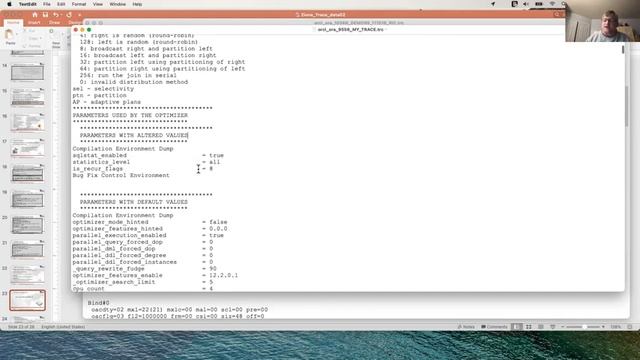640x360 pixels.
Task: Click 'is_recur_flags' parameter text
Action: tap(98, 169)
